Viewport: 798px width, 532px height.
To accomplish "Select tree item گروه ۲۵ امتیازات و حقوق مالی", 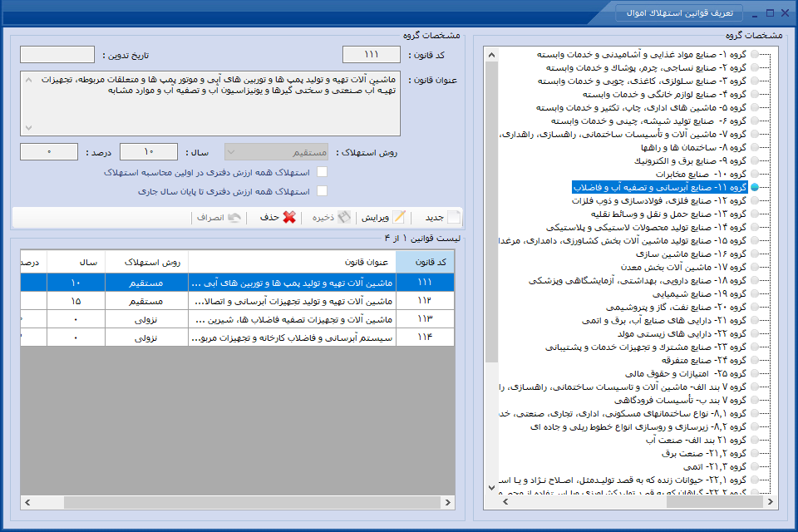I will point(686,374).
